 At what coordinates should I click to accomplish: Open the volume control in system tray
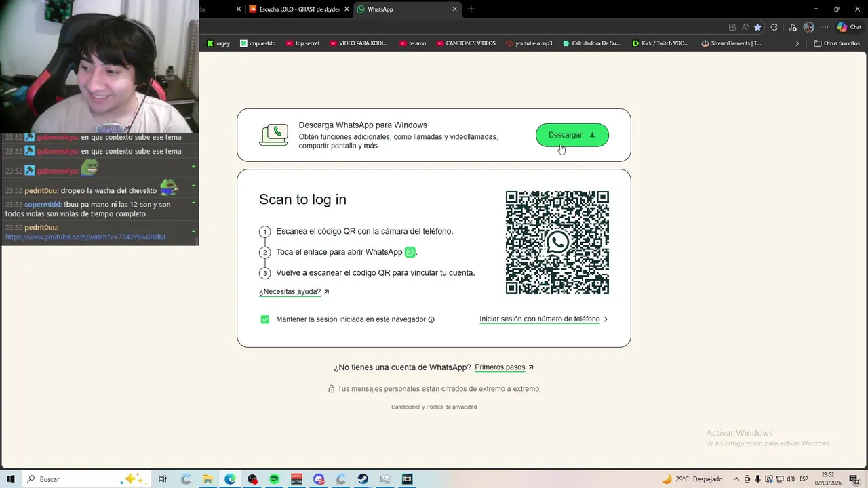[791, 479]
